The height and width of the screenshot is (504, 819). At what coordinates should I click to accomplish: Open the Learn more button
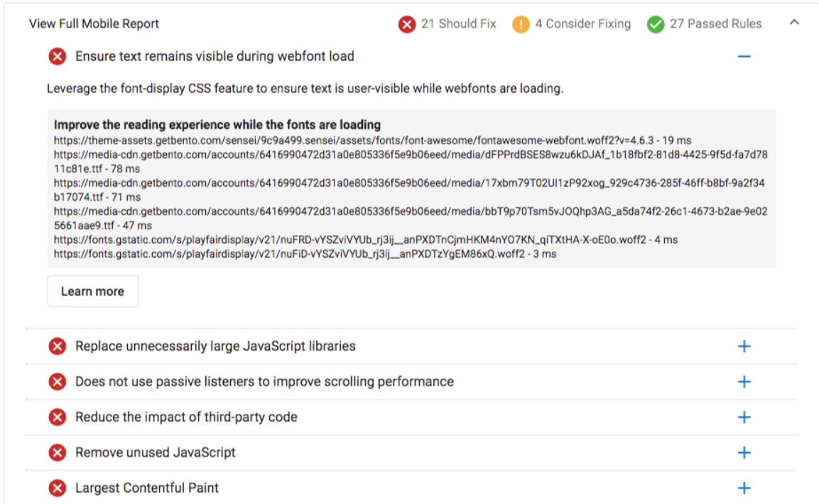[x=93, y=291]
